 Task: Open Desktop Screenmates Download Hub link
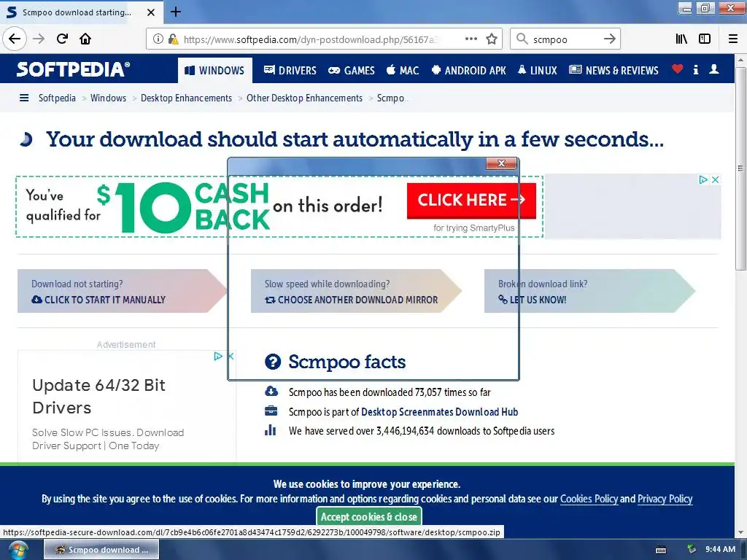pos(439,412)
